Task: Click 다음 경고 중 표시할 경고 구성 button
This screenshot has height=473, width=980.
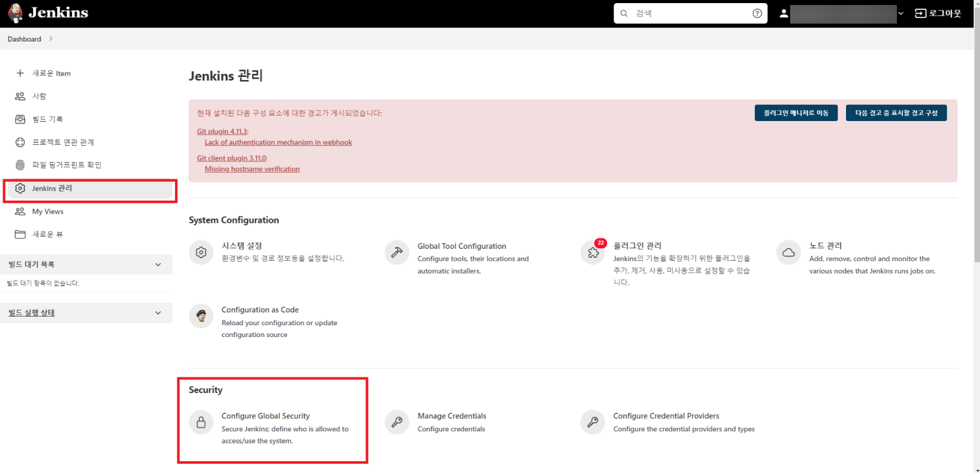Action: (896, 113)
